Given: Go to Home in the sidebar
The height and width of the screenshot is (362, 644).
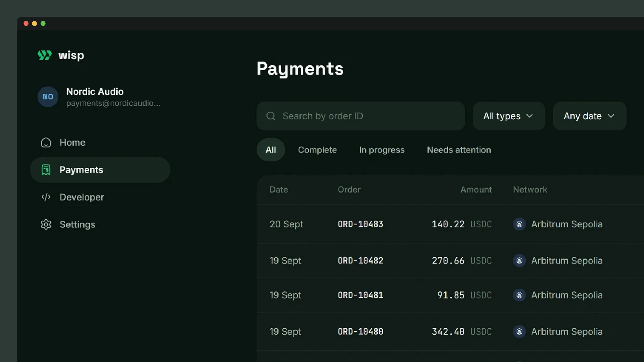Looking at the screenshot, I should pyautogui.click(x=100, y=142).
